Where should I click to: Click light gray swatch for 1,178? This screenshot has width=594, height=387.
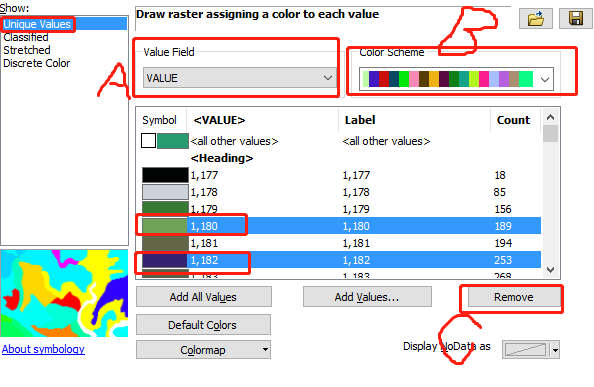pyautogui.click(x=165, y=192)
